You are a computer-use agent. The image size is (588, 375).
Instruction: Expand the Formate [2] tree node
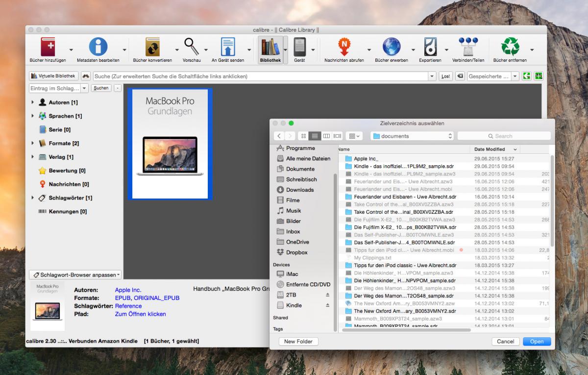(33, 143)
